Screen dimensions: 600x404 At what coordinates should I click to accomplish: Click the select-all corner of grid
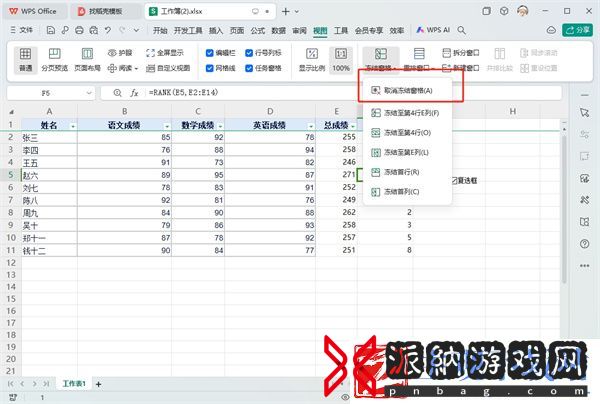point(11,112)
